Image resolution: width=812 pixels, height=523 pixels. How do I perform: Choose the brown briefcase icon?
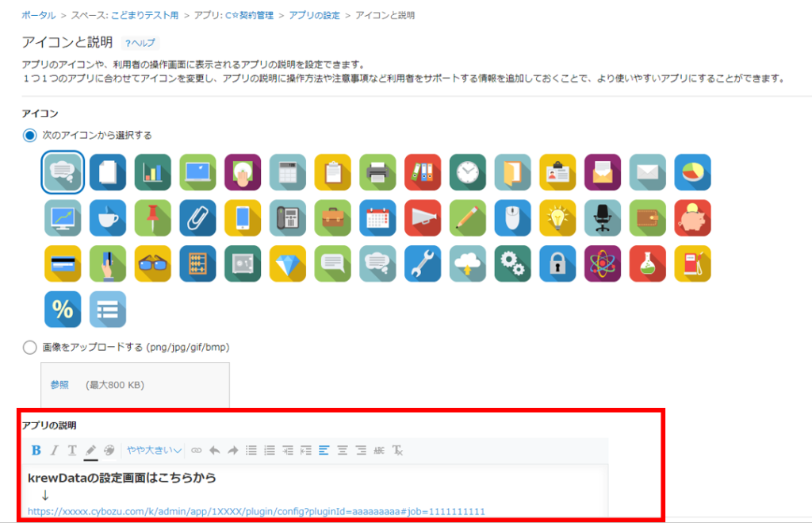332,217
